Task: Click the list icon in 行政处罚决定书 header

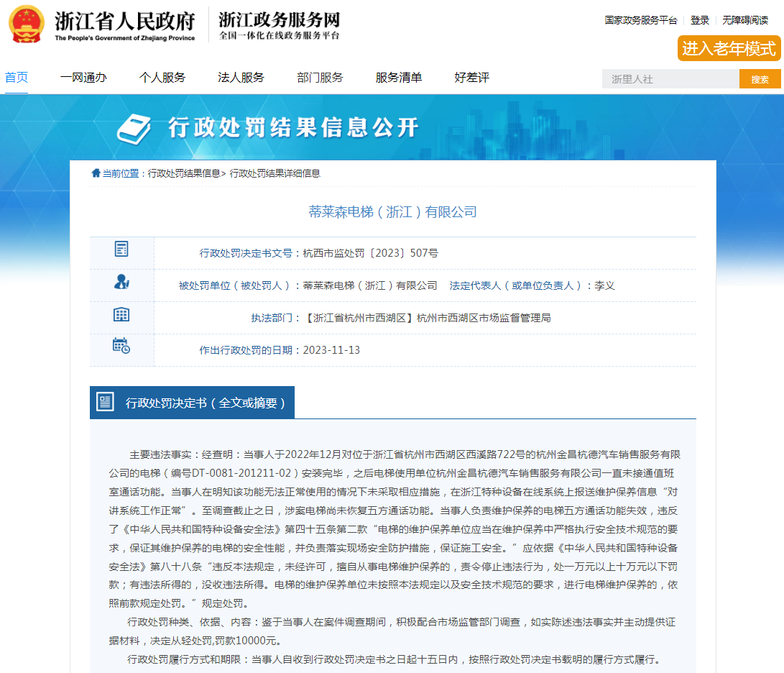Action: [x=105, y=402]
